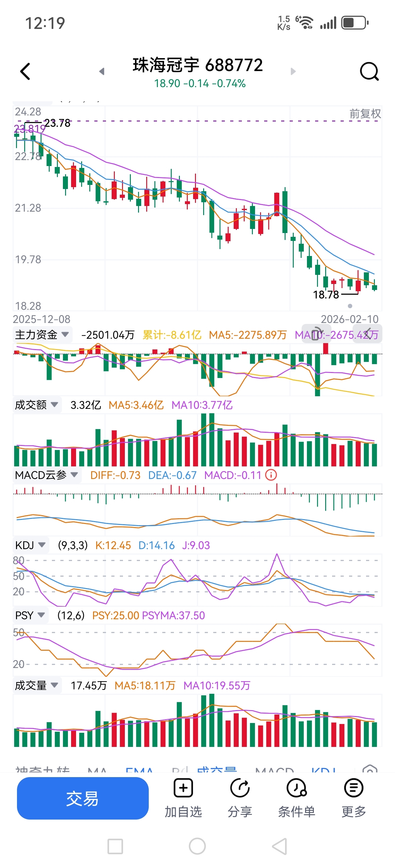Tap the K:12.45 value

click(113, 545)
